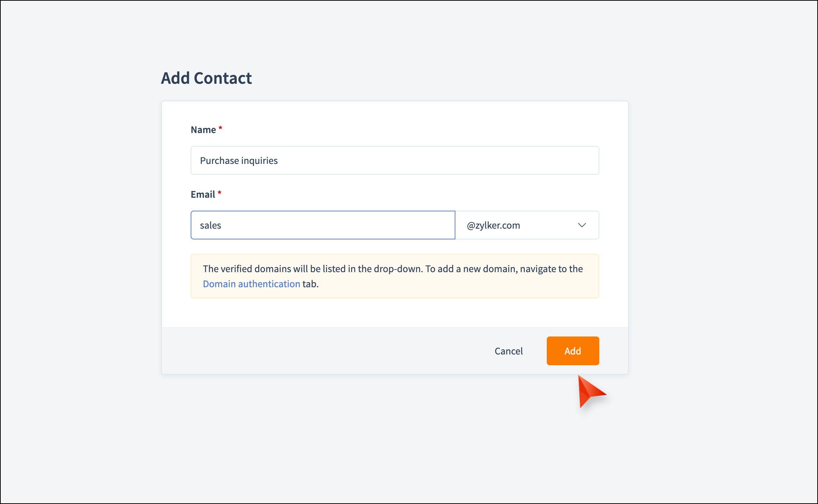Viewport: 818px width, 504px height.
Task: Click the word tab after Domain authentication
Action: tap(310, 284)
